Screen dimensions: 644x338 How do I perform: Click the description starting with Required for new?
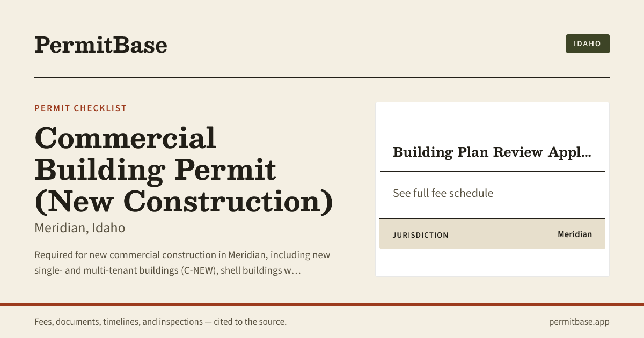[182, 262]
